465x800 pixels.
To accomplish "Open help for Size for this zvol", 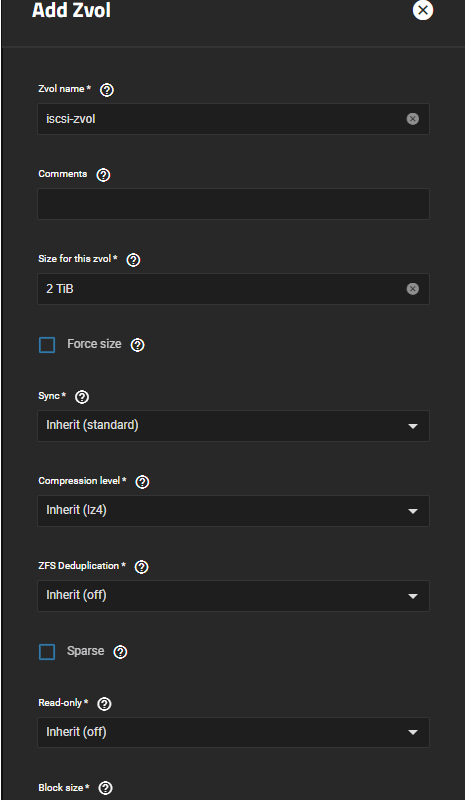I will (133, 260).
